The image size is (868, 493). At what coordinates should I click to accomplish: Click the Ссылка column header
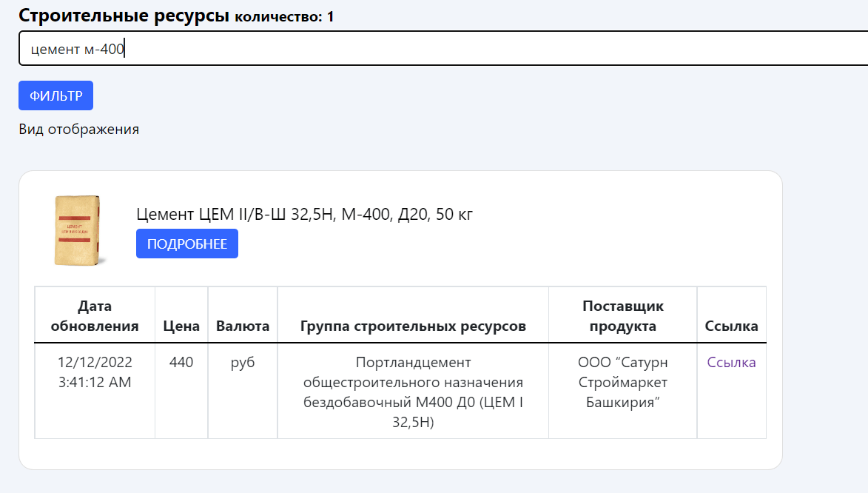pyautogui.click(x=731, y=326)
